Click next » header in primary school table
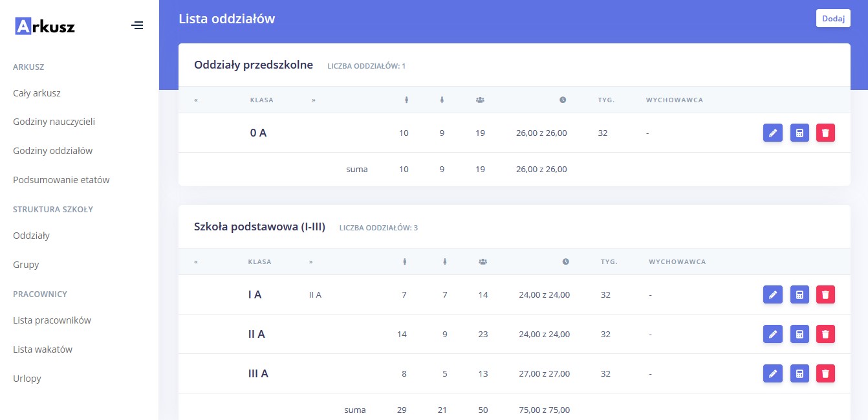 click(x=311, y=261)
